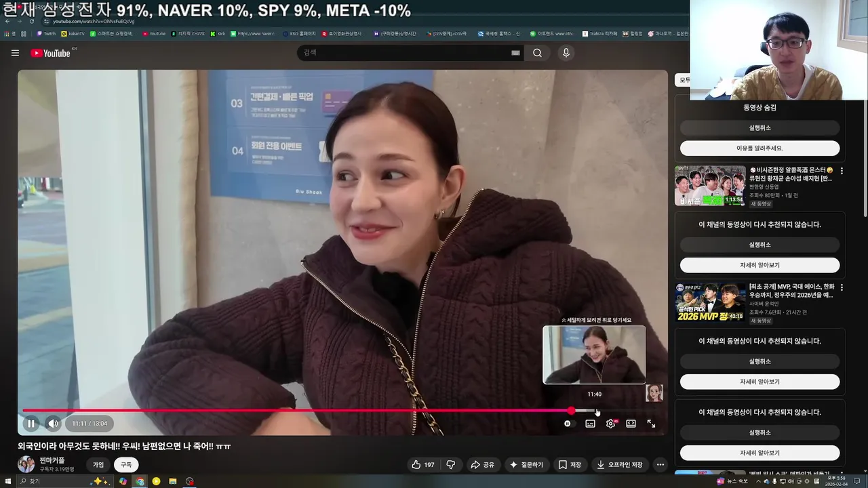The height and width of the screenshot is (488, 868).
Task: Click 실행취소 directly above the 2026 MVP video
Action: coord(759,245)
